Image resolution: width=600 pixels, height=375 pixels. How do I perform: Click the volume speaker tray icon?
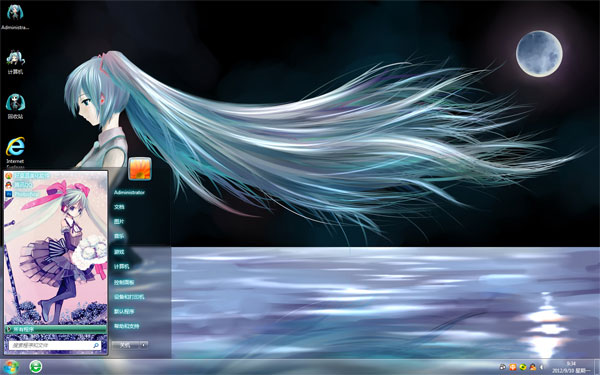[541, 367]
